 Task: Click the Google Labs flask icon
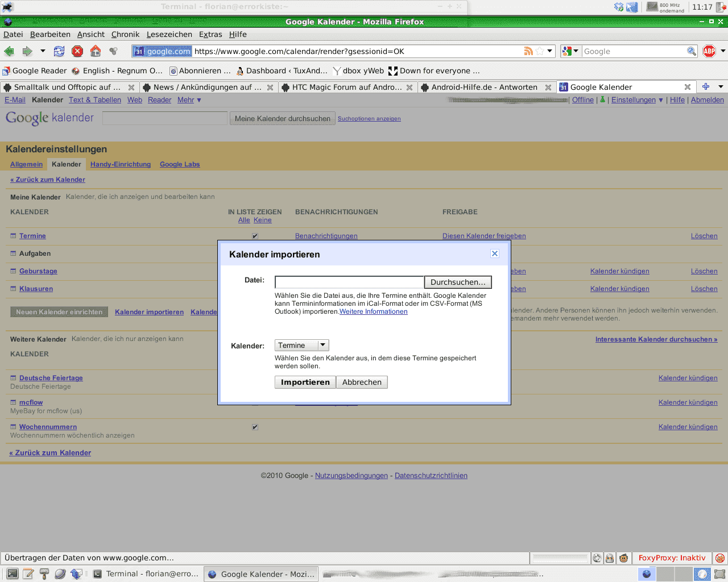click(x=602, y=99)
